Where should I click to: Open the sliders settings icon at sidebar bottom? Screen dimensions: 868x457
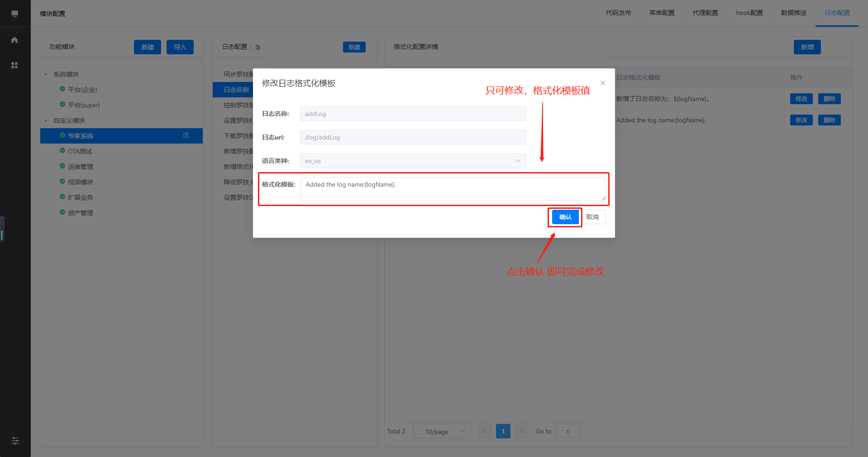click(x=15, y=441)
